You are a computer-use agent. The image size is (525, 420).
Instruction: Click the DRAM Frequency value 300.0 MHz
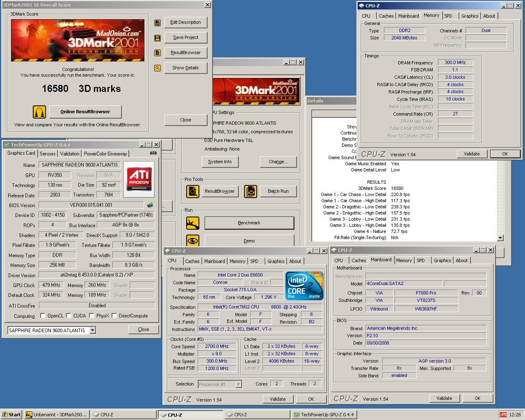click(x=455, y=62)
